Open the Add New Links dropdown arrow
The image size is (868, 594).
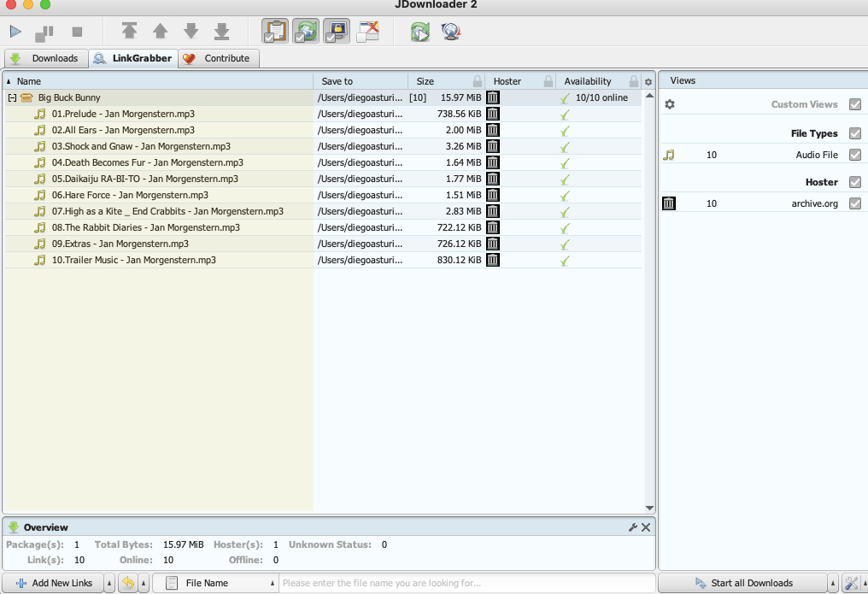click(108, 582)
